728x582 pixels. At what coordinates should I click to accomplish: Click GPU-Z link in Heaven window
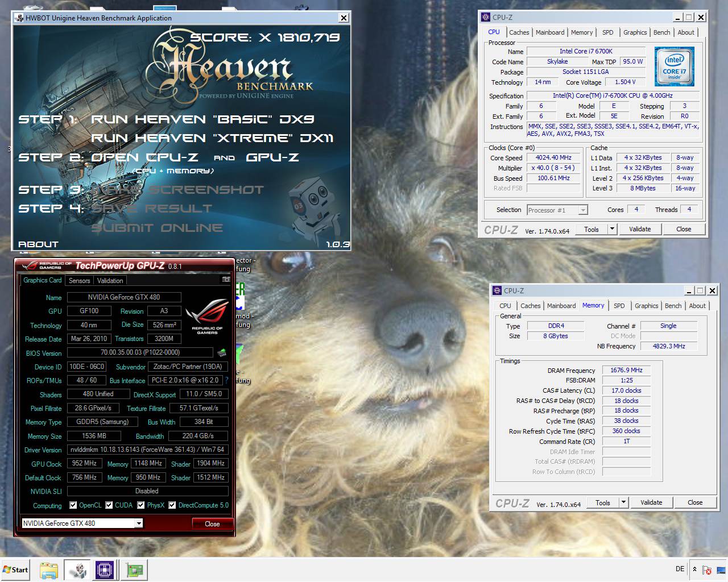(x=272, y=157)
